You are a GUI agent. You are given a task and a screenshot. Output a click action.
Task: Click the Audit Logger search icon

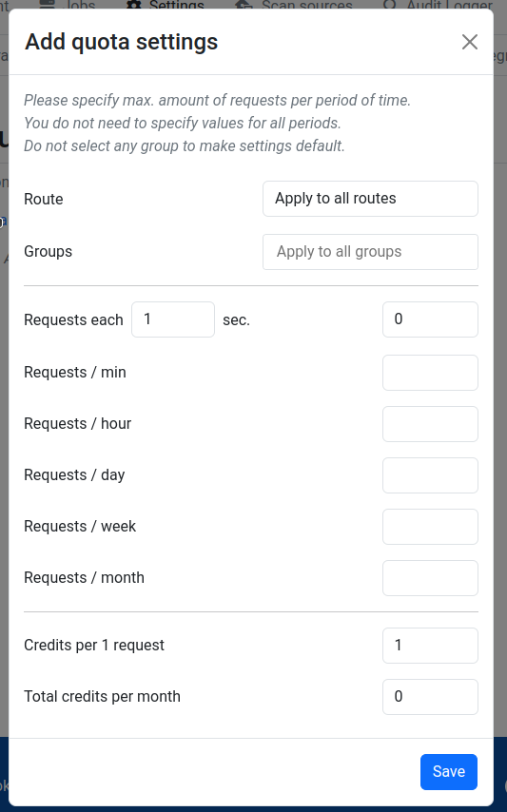(390, 4)
